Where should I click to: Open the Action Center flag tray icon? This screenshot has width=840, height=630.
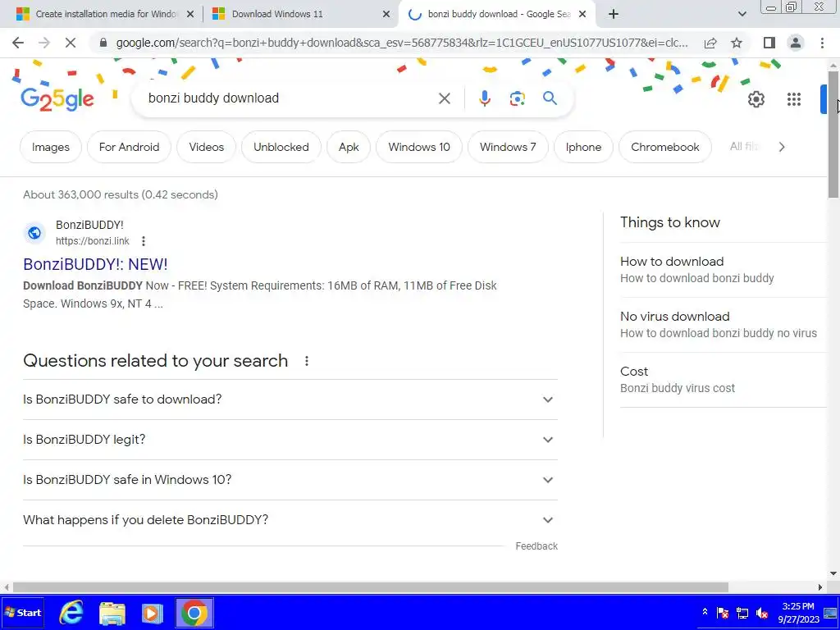click(x=723, y=613)
